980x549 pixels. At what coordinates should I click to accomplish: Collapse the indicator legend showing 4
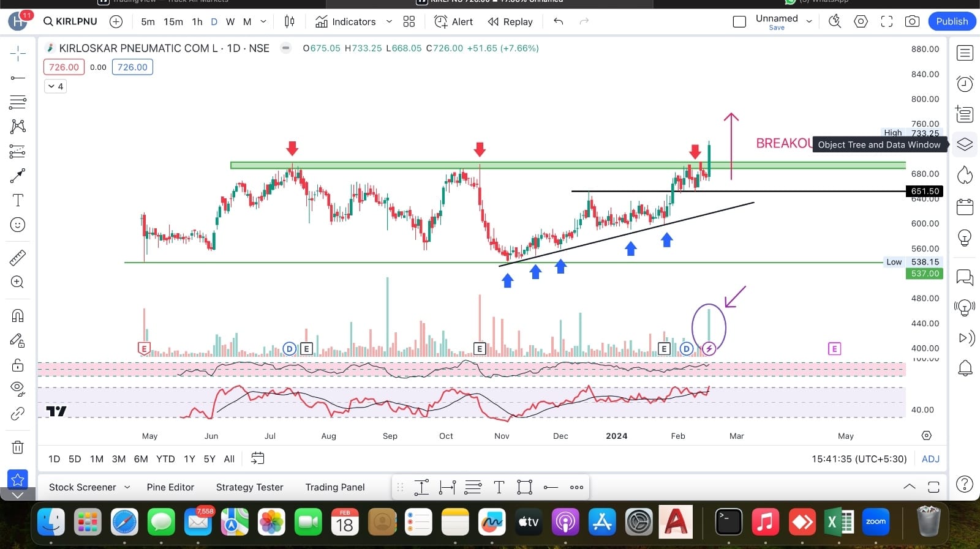pos(56,86)
